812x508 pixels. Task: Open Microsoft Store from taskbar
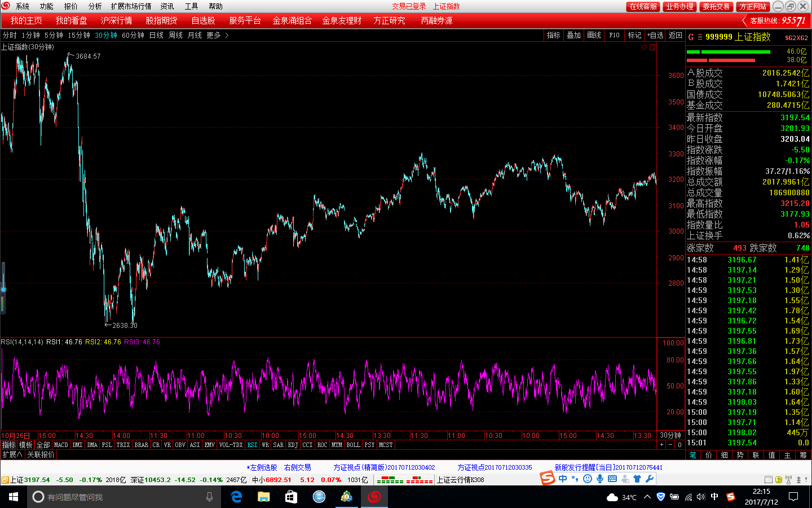pyautogui.click(x=291, y=497)
